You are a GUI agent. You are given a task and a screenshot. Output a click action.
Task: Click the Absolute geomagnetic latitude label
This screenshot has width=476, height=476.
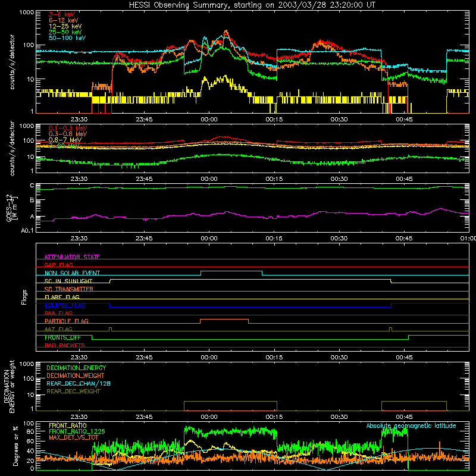(x=411, y=425)
